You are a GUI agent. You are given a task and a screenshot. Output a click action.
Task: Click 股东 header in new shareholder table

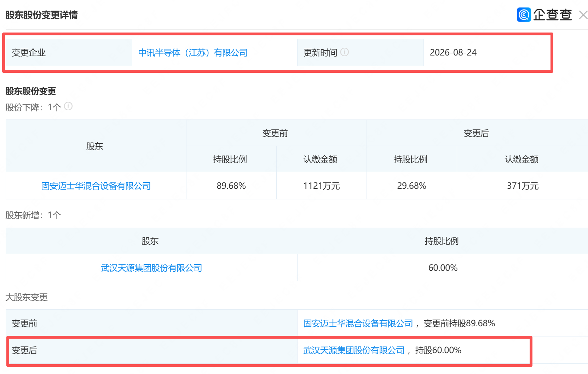[x=150, y=241]
